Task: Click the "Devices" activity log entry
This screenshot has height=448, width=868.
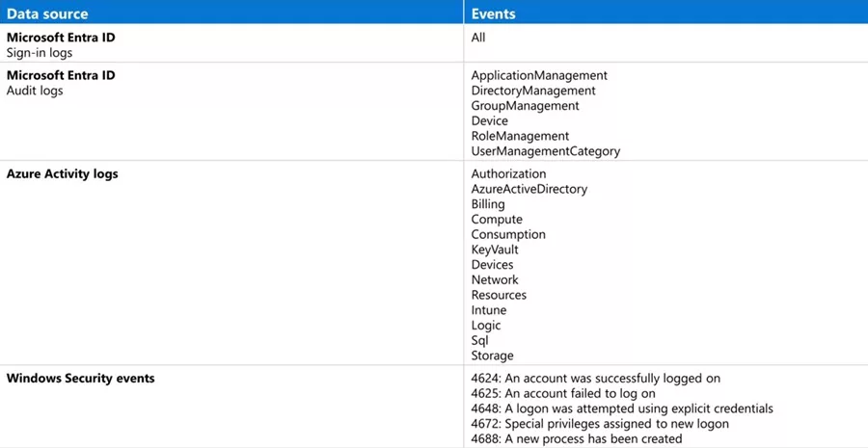Action: pyautogui.click(x=492, y=265)
